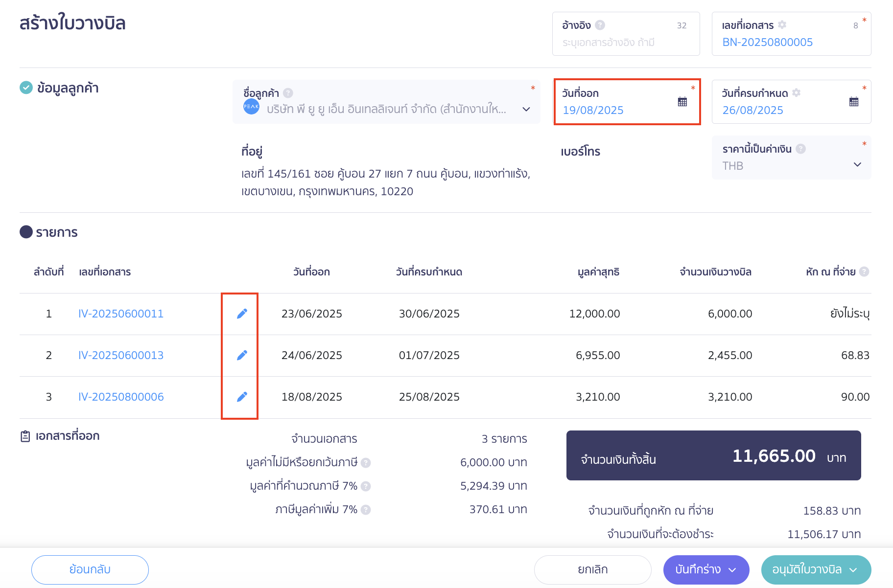This screenshot has width=893, height=588.
Task: Open calendar for วันที่ออก field
Action: pos(682,101)
